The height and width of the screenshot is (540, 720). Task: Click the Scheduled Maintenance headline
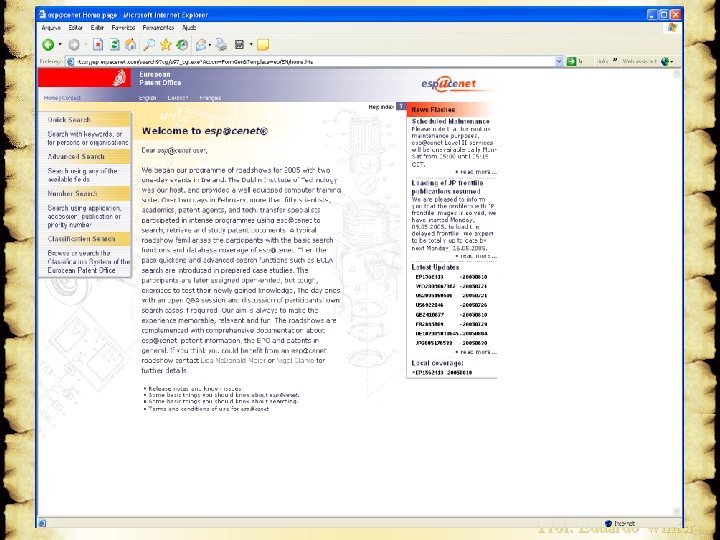pos(450,121)
